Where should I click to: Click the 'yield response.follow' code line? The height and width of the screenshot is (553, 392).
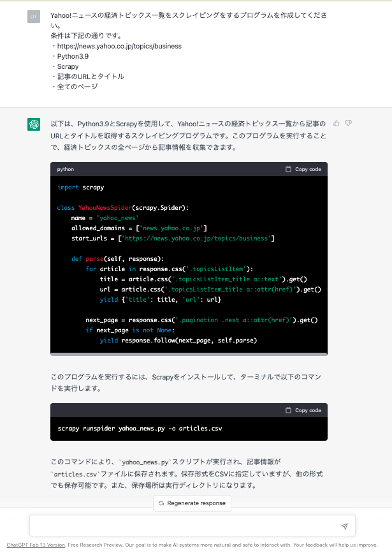click(x=178, y=341)
